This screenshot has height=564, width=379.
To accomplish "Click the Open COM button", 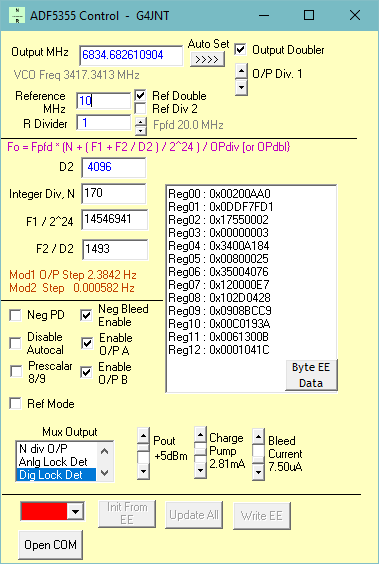I will click(x=50, y=545).
